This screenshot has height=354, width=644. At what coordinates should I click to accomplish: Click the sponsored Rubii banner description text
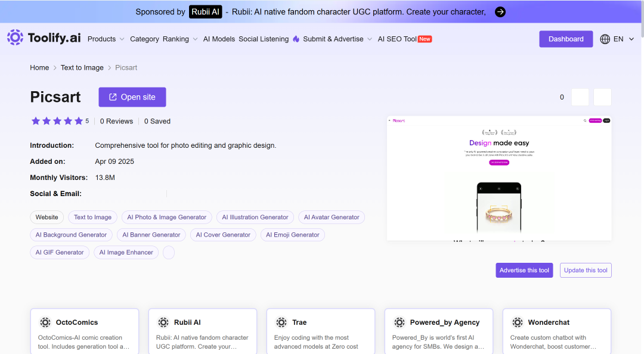[358, 12]
